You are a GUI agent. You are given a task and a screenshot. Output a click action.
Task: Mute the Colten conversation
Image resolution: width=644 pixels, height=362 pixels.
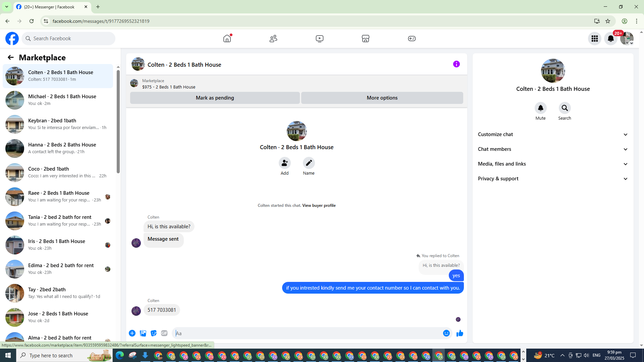tap(541, 108)
